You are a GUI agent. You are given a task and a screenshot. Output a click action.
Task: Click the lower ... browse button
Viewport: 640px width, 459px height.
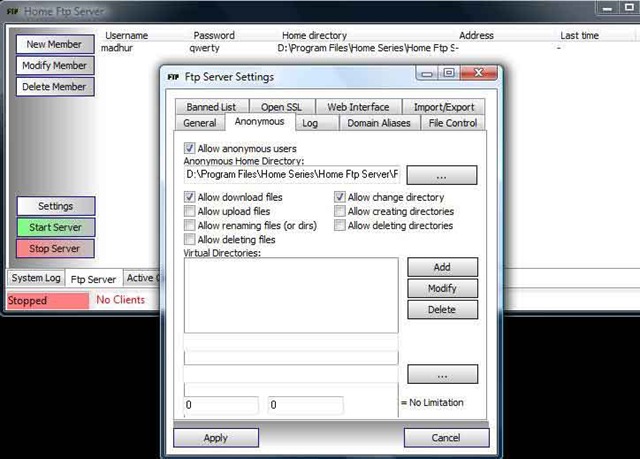coord(442,374)
